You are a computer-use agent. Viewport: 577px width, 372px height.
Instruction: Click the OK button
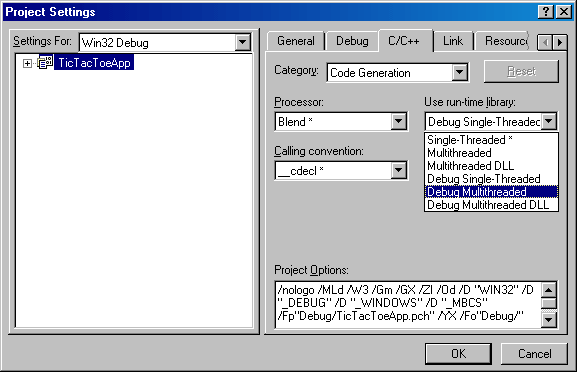click(458, 354)
